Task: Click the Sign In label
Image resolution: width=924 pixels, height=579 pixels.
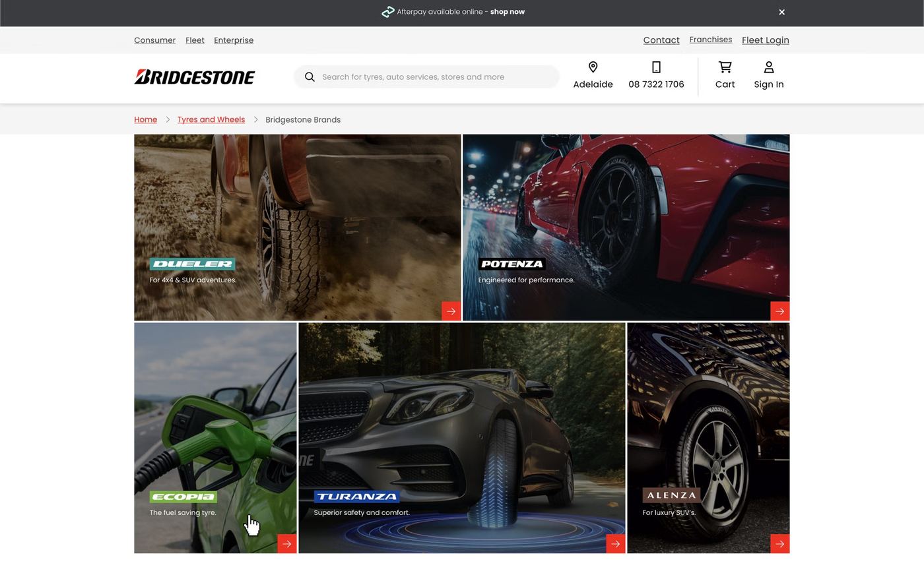Action: click(769, 84)
